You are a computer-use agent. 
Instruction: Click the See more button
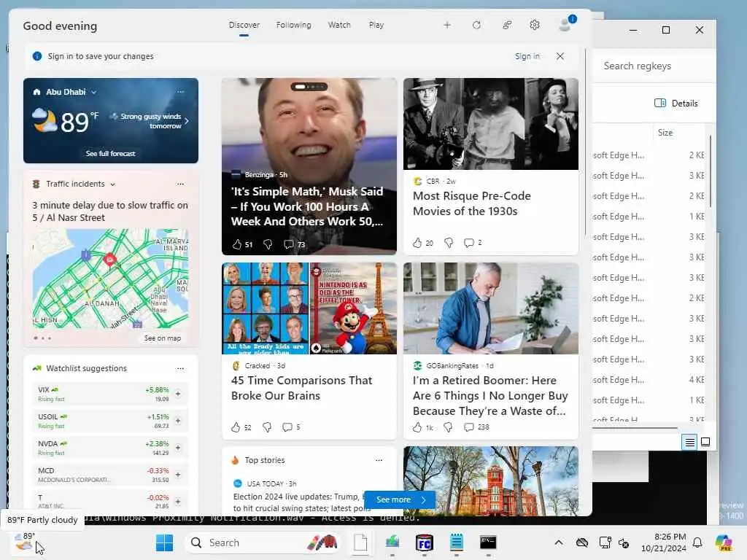pos(400,499)
